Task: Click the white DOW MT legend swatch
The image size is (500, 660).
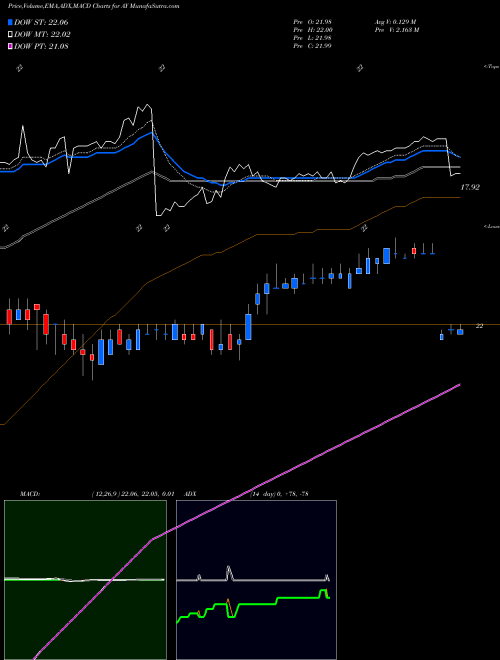Action: pos(11,35)
